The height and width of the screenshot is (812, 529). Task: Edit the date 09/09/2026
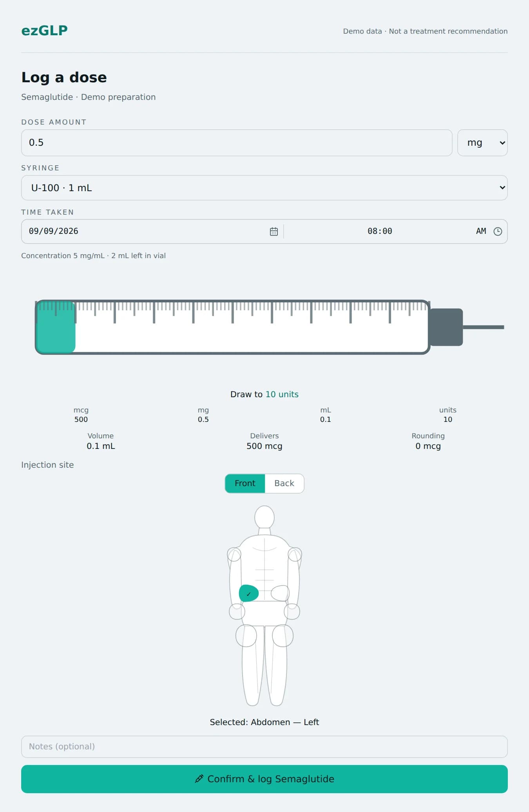[54, 231]
